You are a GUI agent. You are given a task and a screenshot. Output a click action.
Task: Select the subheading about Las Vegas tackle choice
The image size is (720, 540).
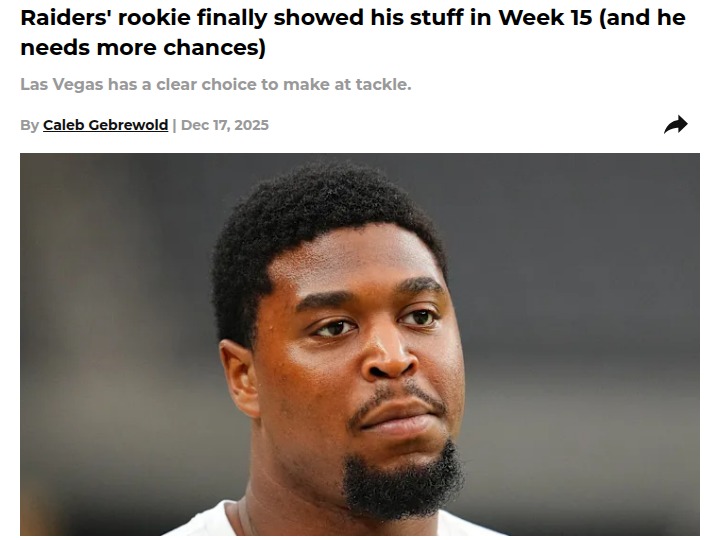216,84
